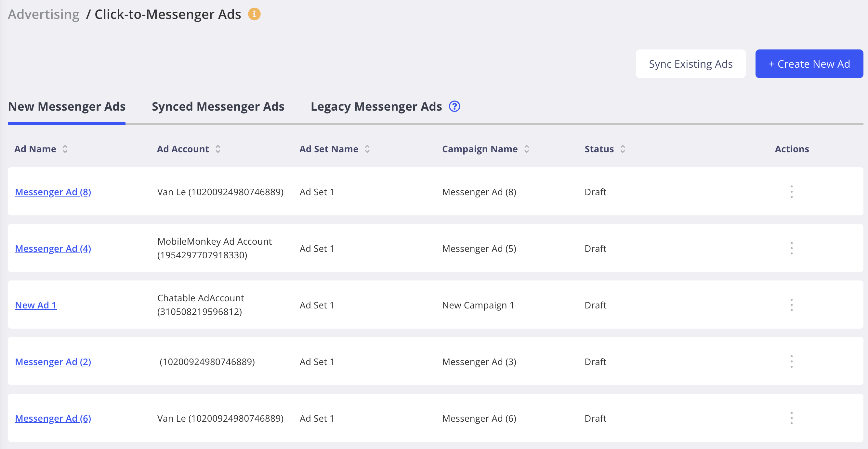Click Ad Set 1 in New Ad 1 row
868x449 pixels.
point(317,305)
